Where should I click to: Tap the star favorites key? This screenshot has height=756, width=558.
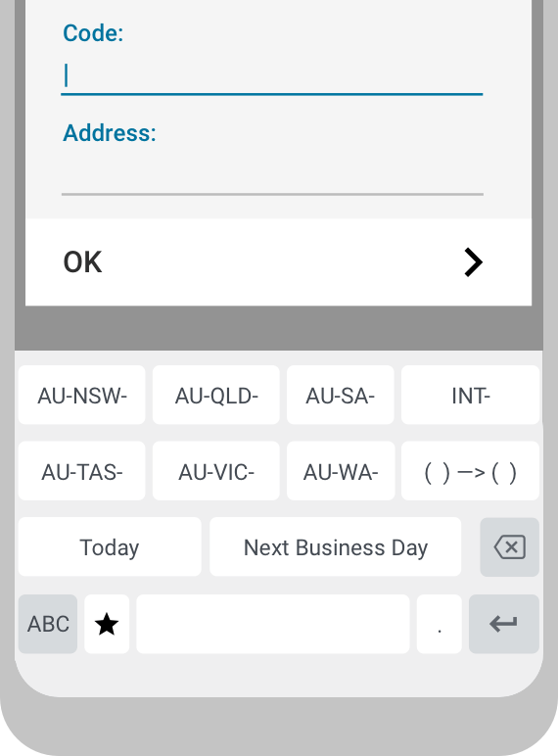[107, 624]
